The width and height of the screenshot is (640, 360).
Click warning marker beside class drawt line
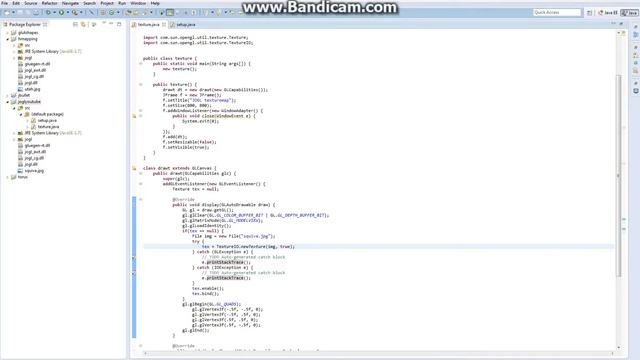click(134, 168)
